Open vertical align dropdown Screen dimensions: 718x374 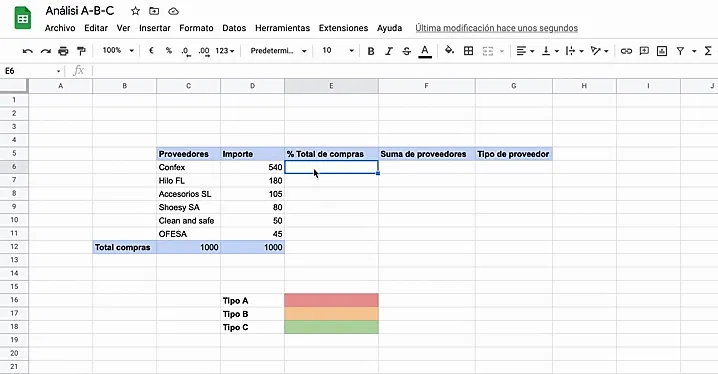tap(550, 51)
